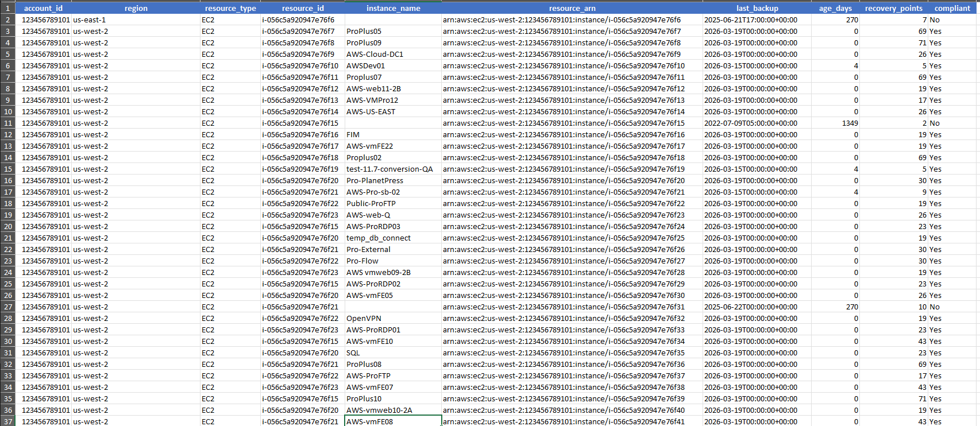Image resolution: width=980 pixels, height=426 pixels.
Task: Select the AWS-VMPro12 cell
Action: [x=393, y=100]
